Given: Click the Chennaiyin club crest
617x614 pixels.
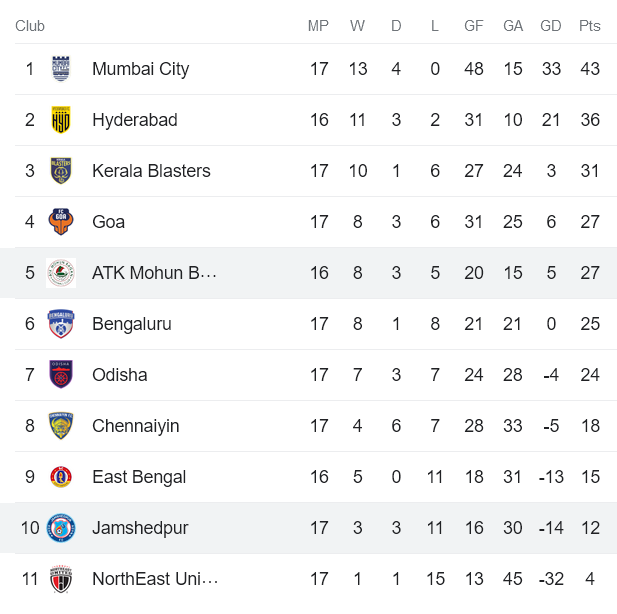Looking at the screenshot, I should point(61,426).
